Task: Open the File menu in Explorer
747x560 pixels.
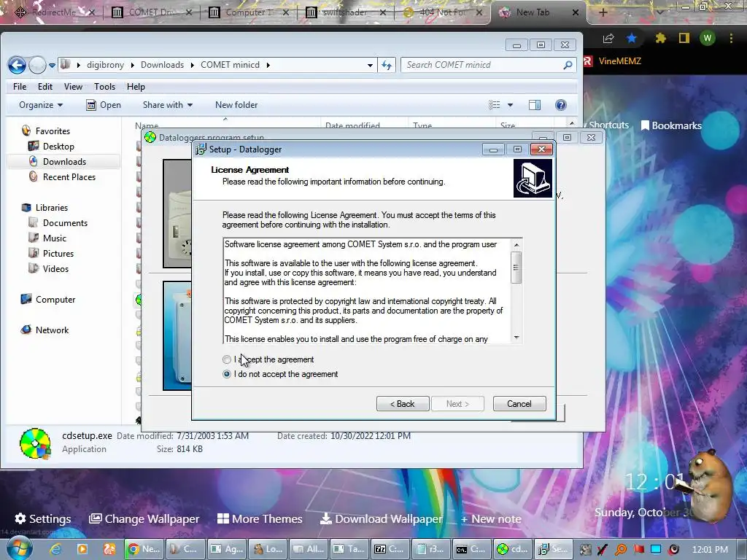Action: point(20,87)
